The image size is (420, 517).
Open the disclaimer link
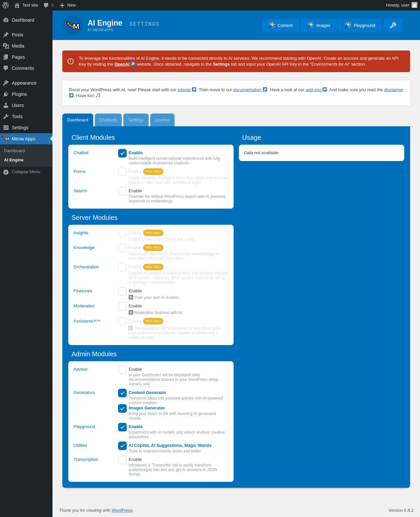coord(393,90)
